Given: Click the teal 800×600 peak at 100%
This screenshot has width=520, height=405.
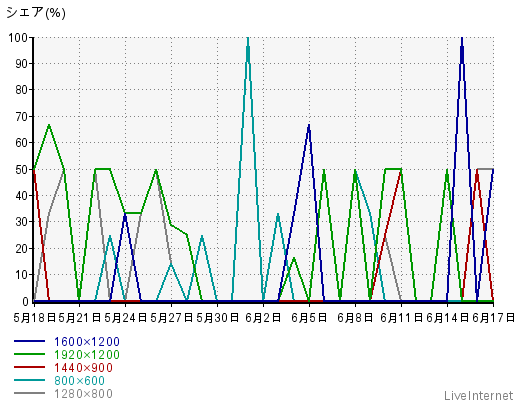Looking at the screenshot, I should click(x=248, y=38).
